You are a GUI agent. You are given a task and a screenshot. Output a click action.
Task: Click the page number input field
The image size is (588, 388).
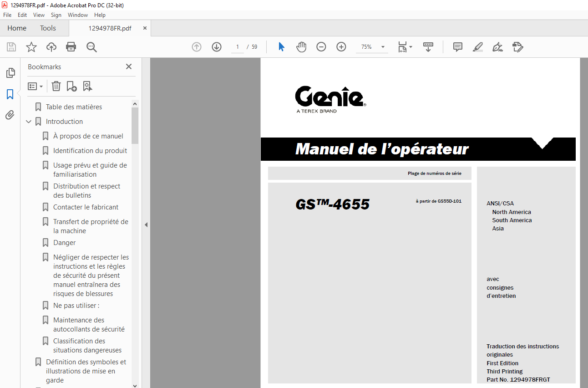coord(238,47)
